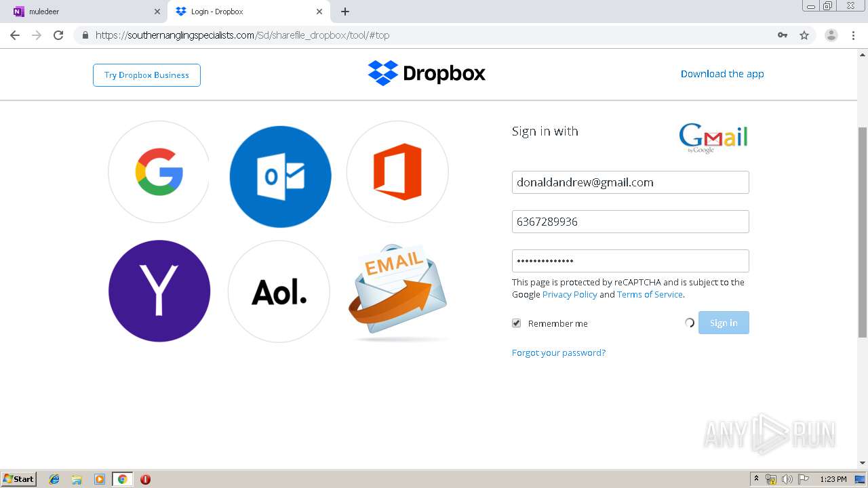The image size is (868, 488).
Task: Click the masked password field
Action: tap(630, 261)
